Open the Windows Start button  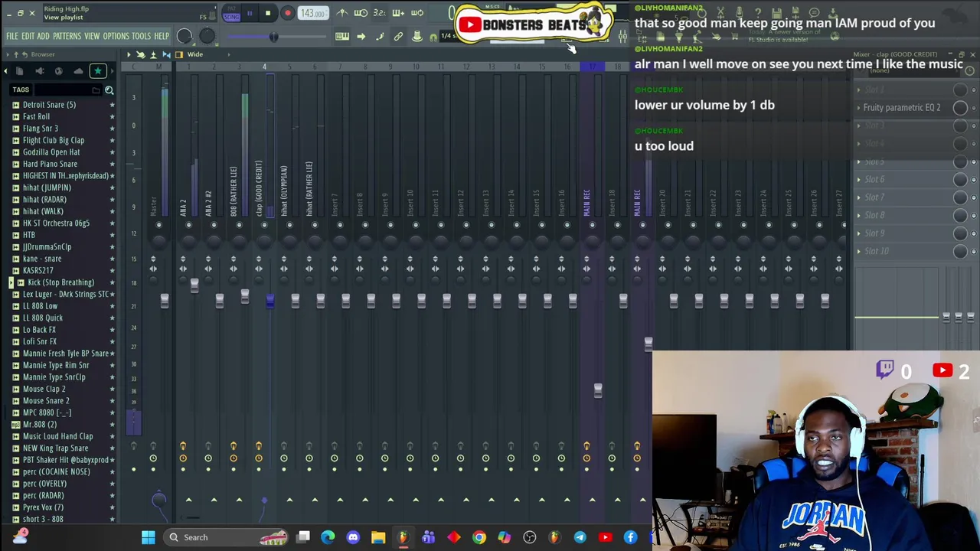[x=149, y=537]
